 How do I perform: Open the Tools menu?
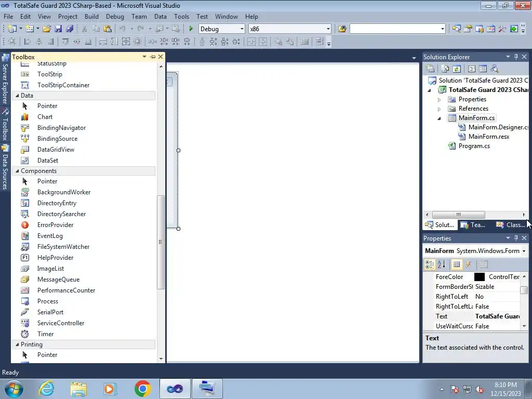[181, 16]
